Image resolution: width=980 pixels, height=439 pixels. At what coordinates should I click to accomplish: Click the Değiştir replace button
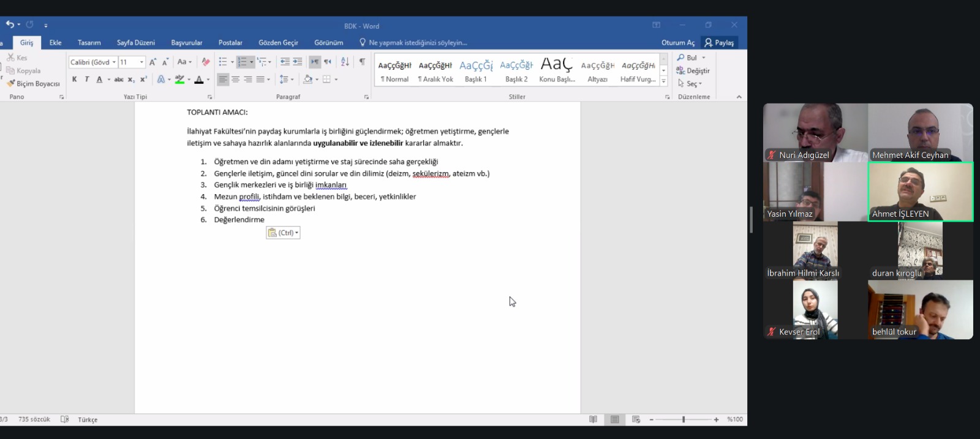click(693, 70)
